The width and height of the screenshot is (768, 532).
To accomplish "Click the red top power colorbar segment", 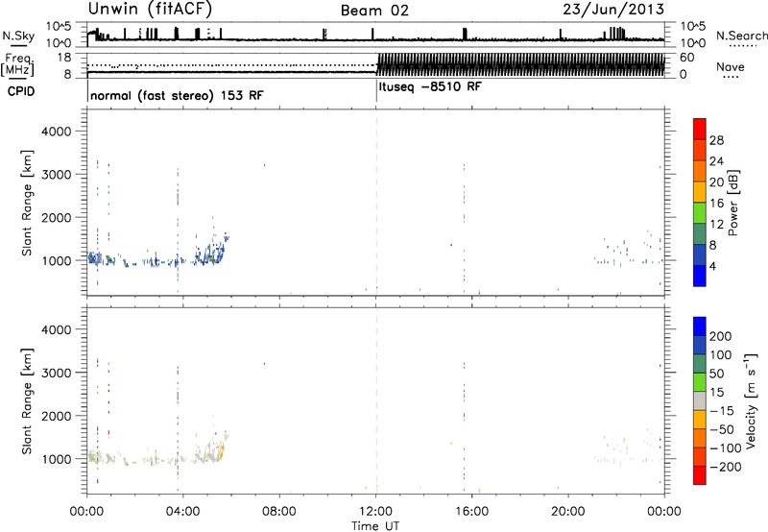I will (x=700, y=129).
